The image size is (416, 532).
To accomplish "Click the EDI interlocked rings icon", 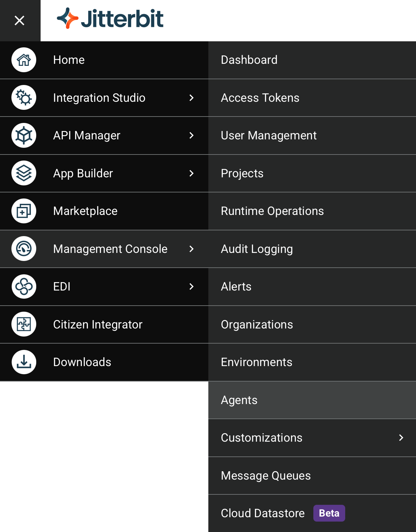I will [x=24, y=286].
